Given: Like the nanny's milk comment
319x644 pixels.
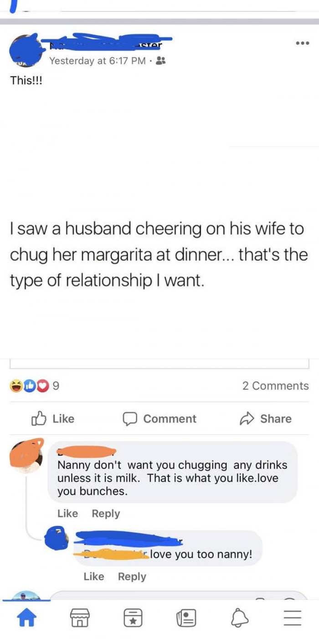Looking at the screenshot, I should coord(67,514).
